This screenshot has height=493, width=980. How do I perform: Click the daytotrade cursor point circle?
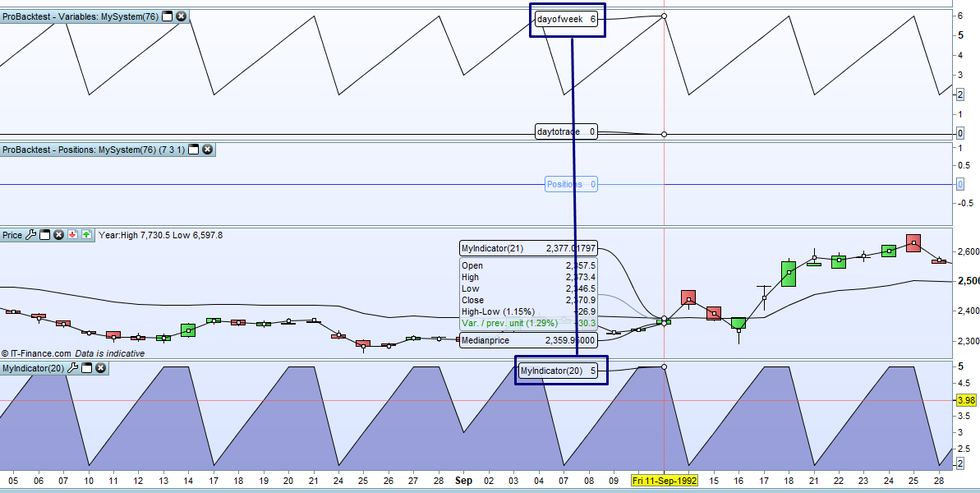pyautogui.click(x=664, y=134)
